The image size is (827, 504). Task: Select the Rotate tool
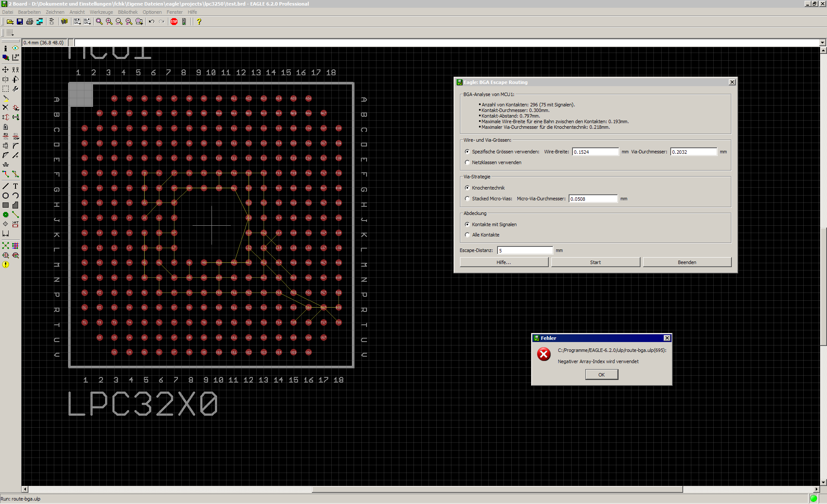click(16, 79)
